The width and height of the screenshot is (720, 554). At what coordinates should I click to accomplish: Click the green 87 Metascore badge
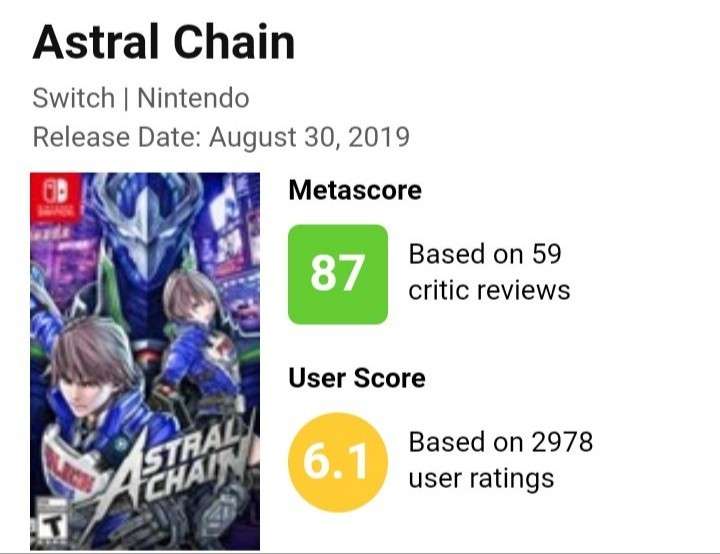[x=337, y=274]
